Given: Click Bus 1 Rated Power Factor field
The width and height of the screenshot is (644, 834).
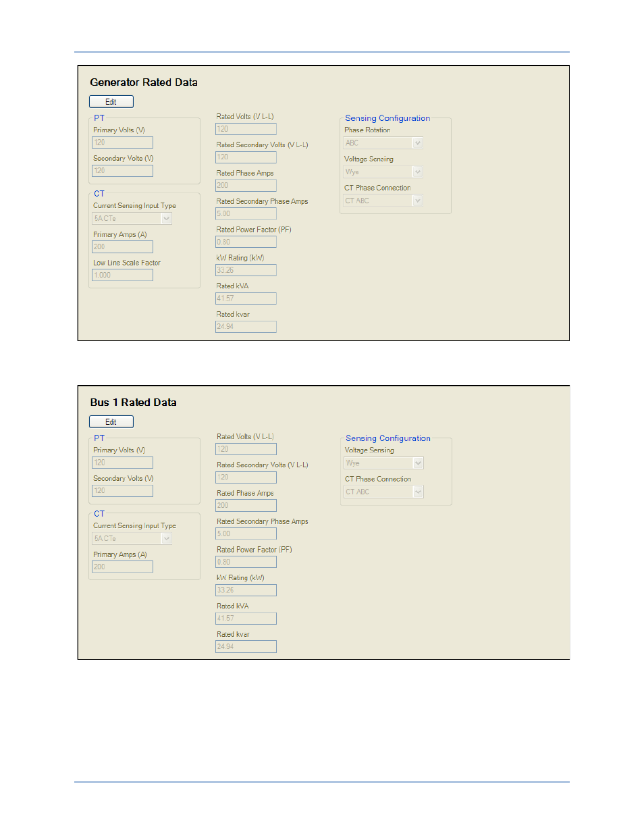Looking at the screenshot, I should click(246, 562).
